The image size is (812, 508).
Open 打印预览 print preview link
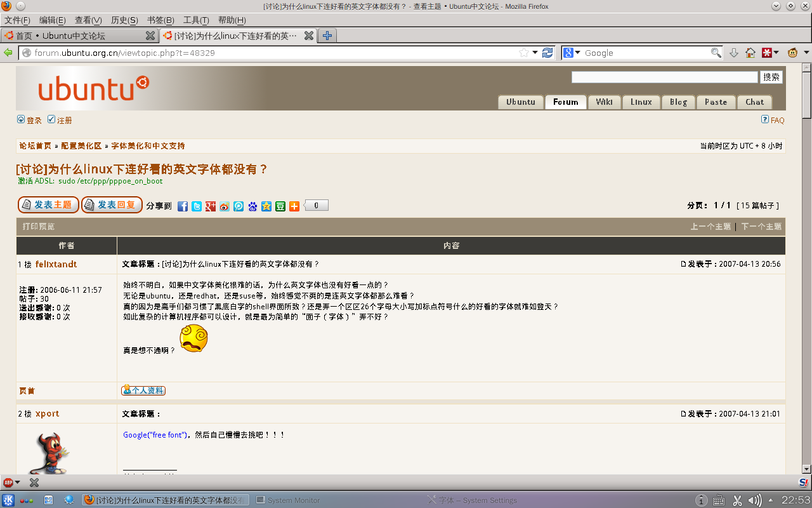[x=39, y=227]
